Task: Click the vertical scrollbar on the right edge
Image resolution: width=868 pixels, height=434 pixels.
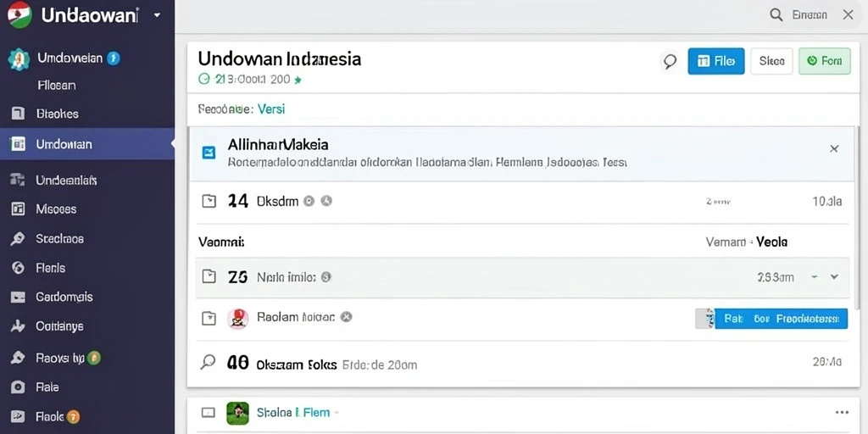Action: (858, 219)
